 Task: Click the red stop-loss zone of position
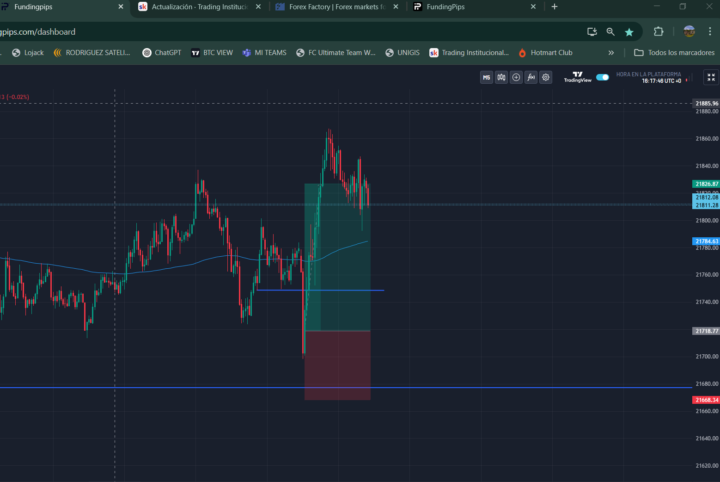click(x=337, y=366)
